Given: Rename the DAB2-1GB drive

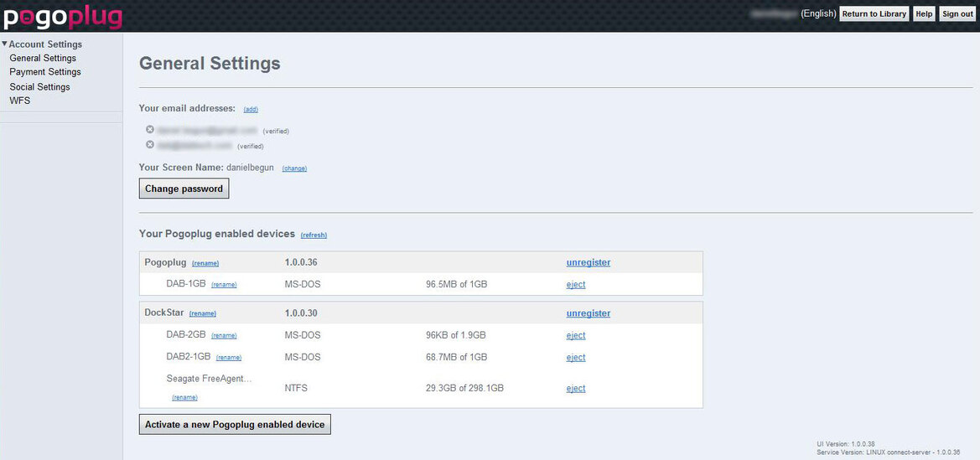Looking at the screenshot, I should point(229,358).
